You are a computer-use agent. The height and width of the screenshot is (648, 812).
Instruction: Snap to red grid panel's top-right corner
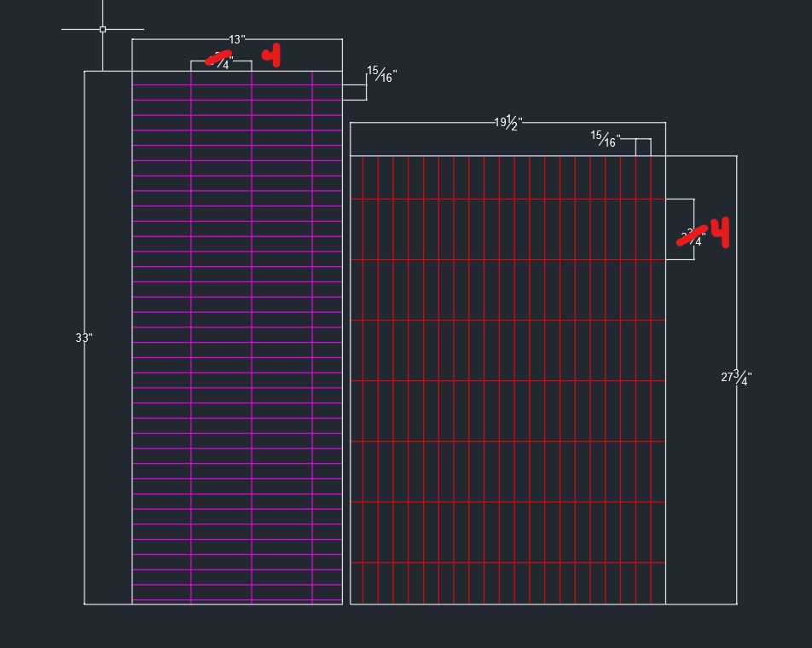pos(665,156)
